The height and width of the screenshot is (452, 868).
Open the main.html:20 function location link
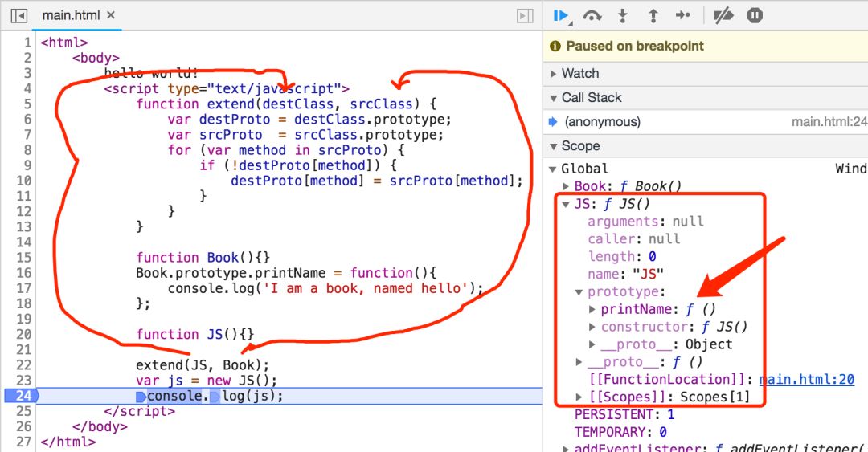coord(807,380)
